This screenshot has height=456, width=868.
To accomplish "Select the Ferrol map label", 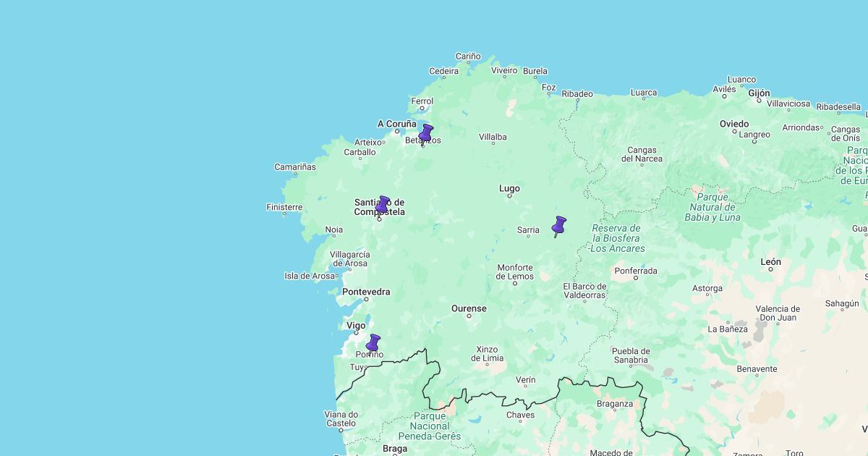I will tap(422, 101).
